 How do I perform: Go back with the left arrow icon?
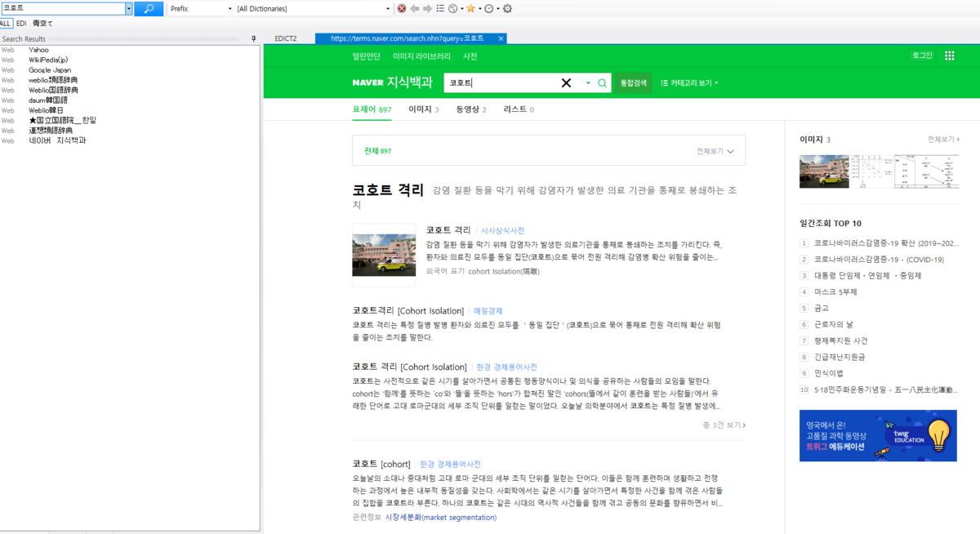click(415, 8)
